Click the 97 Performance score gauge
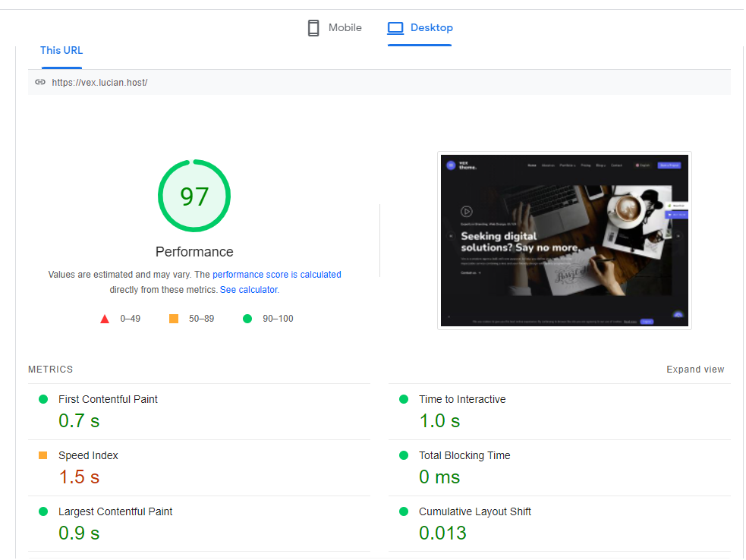The width and height of the screenshot is (746, 560). (x=194, y=195)
